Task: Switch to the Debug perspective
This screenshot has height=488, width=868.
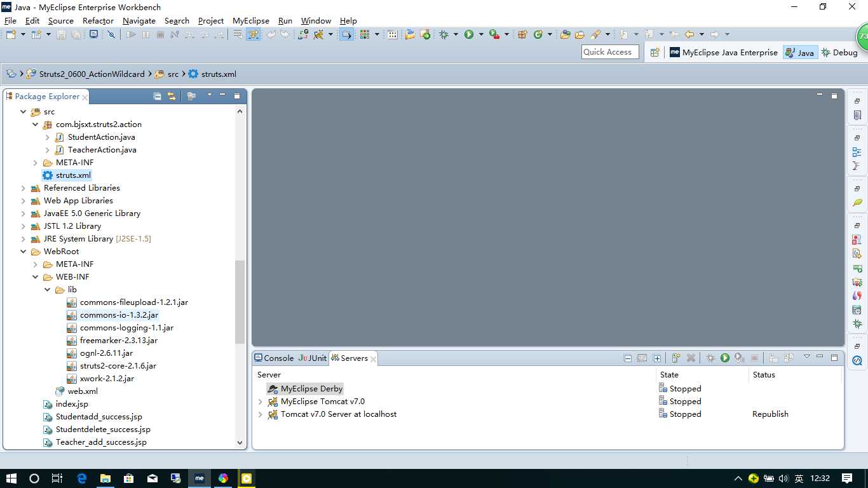Action: click(x=839, y=53)
